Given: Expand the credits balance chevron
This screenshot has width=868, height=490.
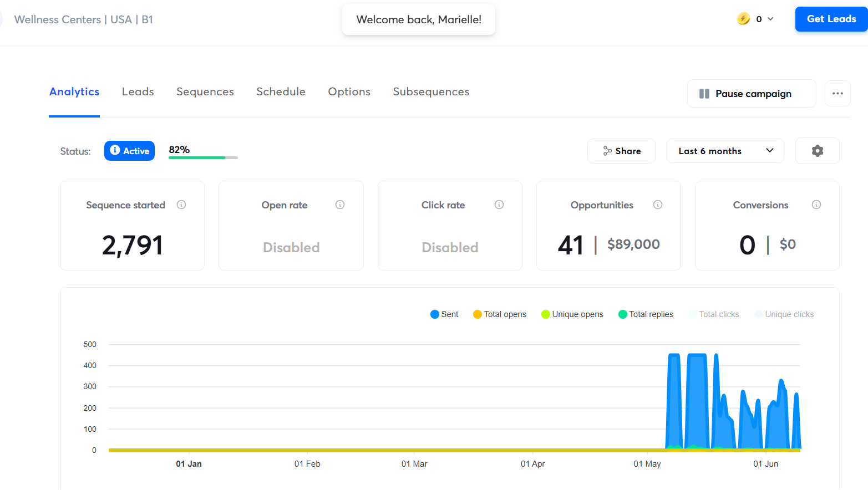Looking at the screenshot, I should pyautogui.click(x=770, y=19).
